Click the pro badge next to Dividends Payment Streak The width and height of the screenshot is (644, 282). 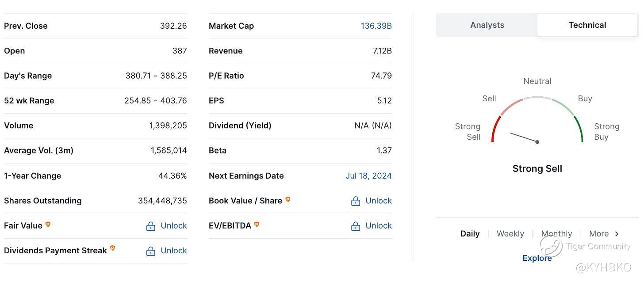pos(112,248)
